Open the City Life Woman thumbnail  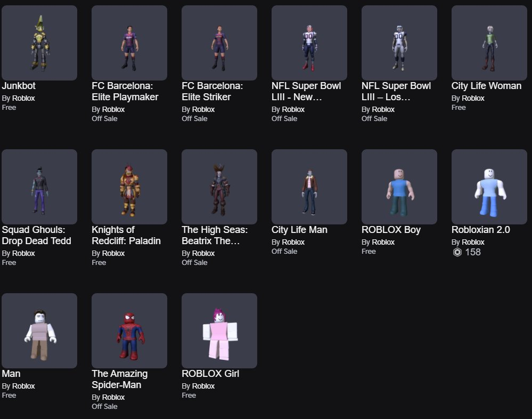[489, 43]
